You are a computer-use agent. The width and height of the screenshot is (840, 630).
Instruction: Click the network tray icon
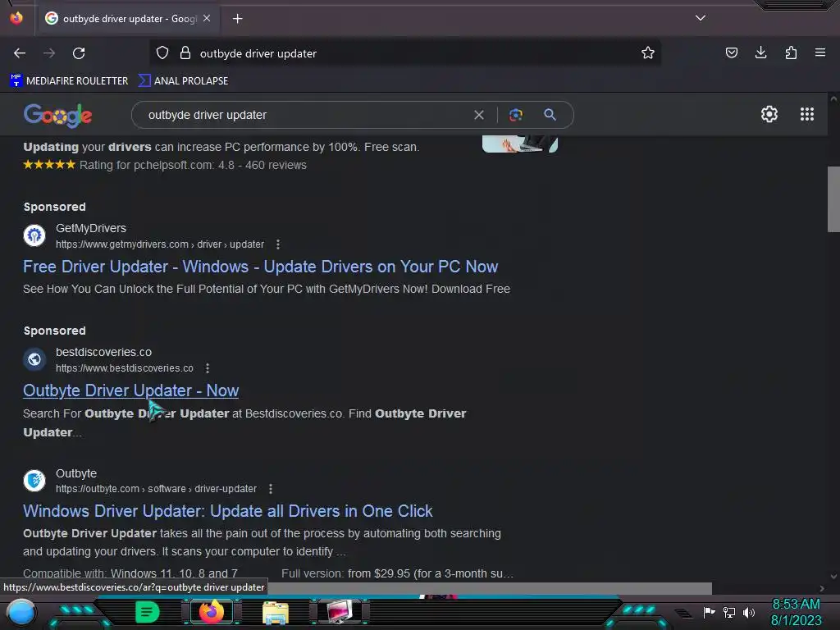pos(728,612)
